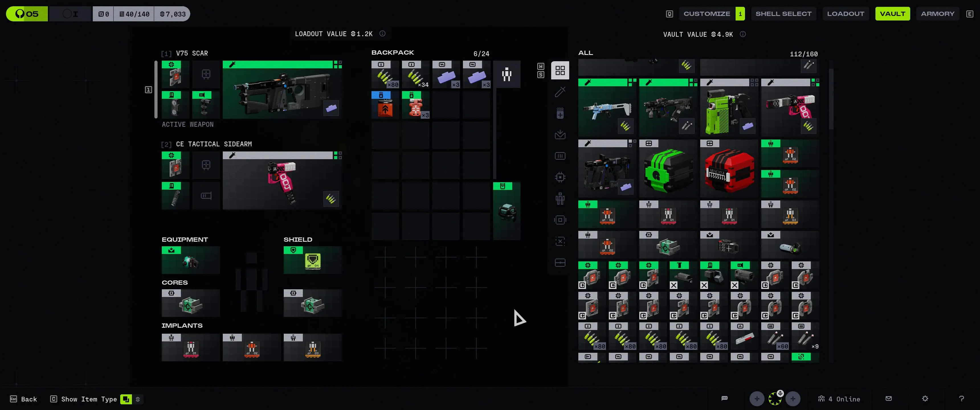
Task: Filter vault by equipment download-tray icon
Action: 560,135
